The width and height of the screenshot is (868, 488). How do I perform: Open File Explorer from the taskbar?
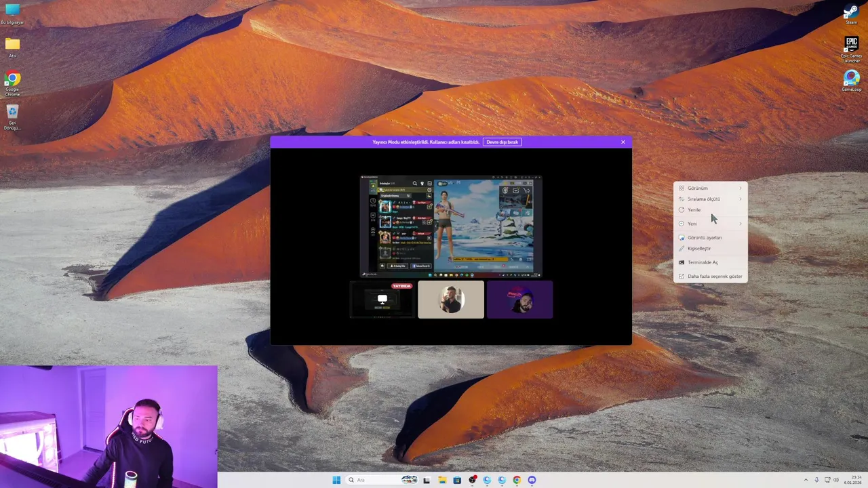tap(442, 480)
